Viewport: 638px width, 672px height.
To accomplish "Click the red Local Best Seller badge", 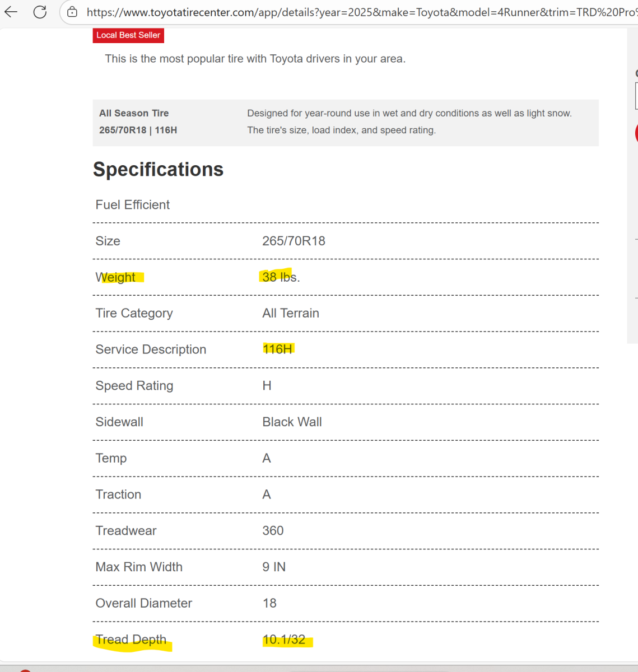I will 128,35.
